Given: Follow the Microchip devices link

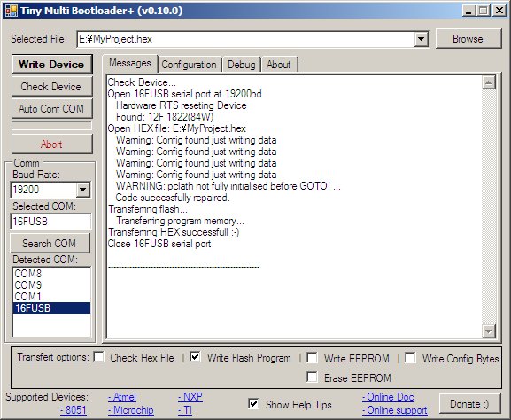Looking at the screenshot, I should 131,410.
